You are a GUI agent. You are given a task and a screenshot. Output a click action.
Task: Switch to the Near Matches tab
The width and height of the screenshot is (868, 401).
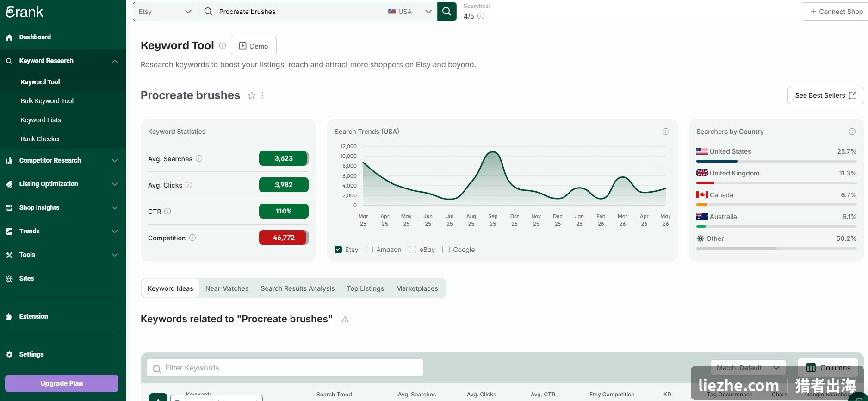point(227,288)
